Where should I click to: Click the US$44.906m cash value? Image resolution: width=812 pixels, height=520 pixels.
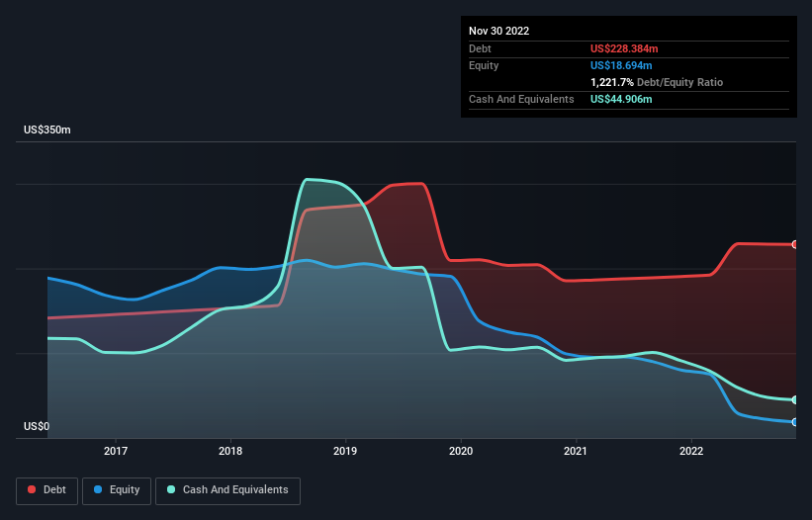pos(621,99)
